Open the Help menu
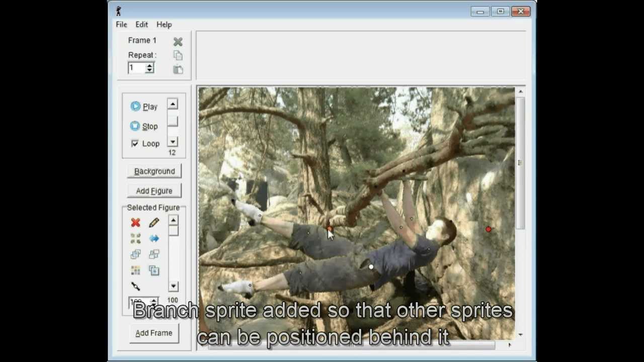The height and width of the screenshot is (362, 644). point(164,24)
